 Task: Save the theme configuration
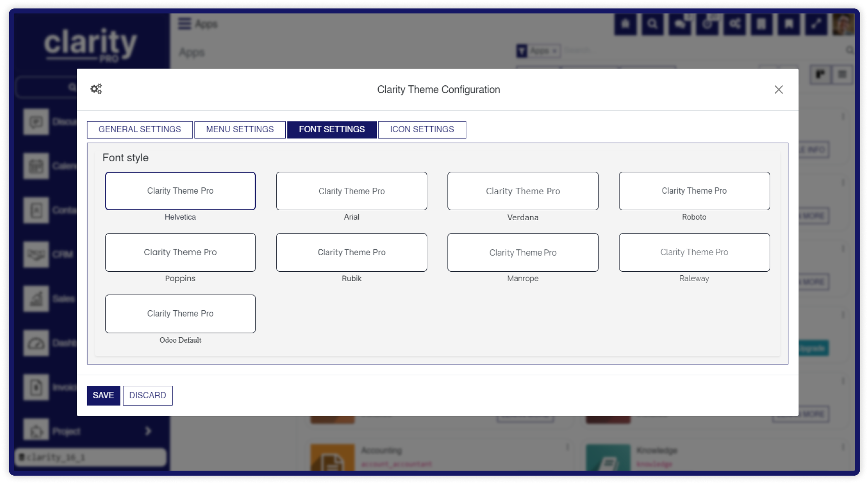point(103,395)
